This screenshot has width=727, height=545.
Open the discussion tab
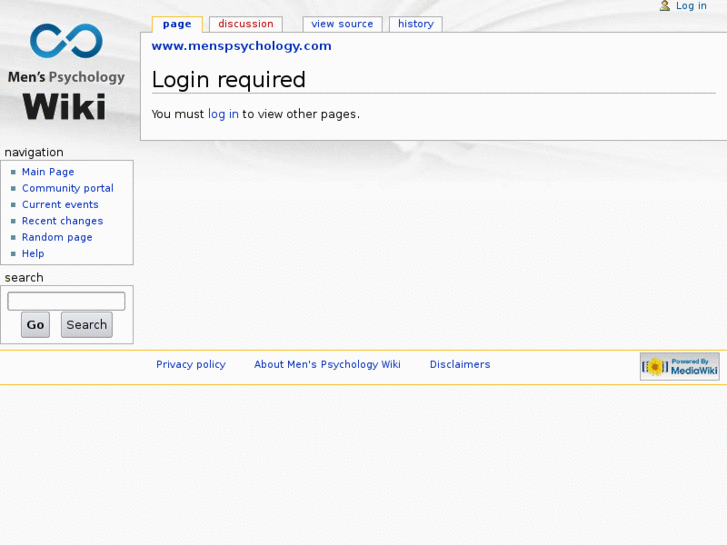(x=246, y=24)
